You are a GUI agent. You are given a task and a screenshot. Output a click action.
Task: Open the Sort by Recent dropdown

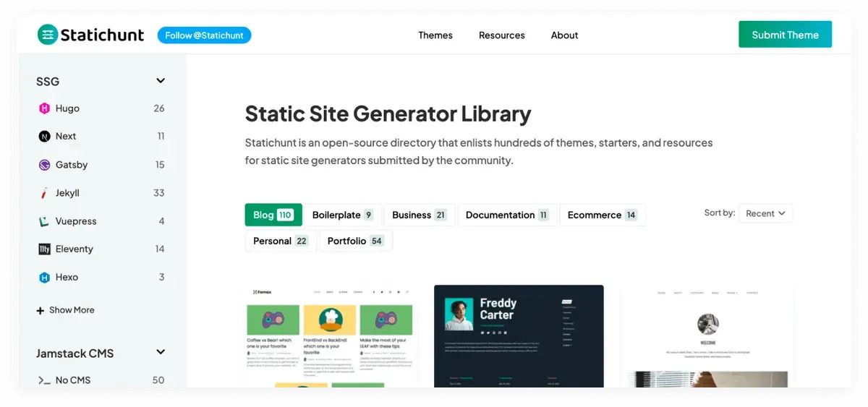pyautogui.click(x=765, y=213)
